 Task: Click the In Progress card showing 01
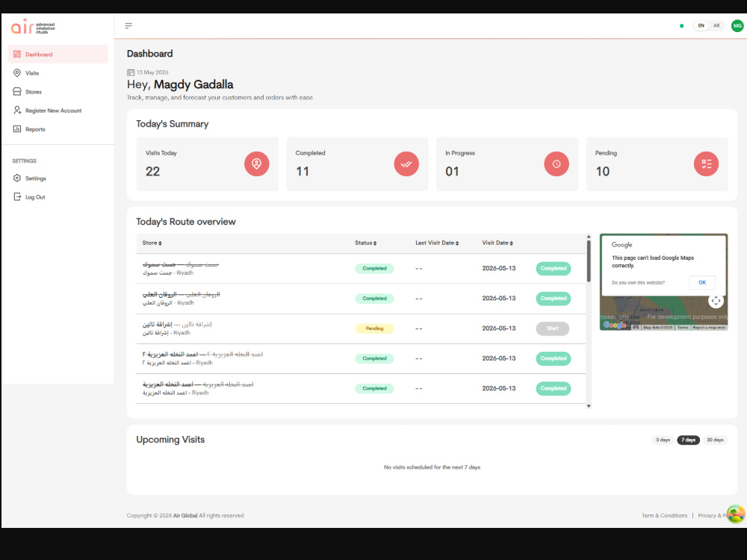507,164
